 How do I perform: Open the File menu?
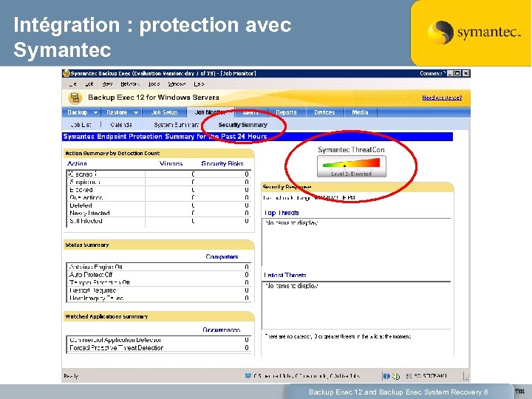click(x=73, y=84)
